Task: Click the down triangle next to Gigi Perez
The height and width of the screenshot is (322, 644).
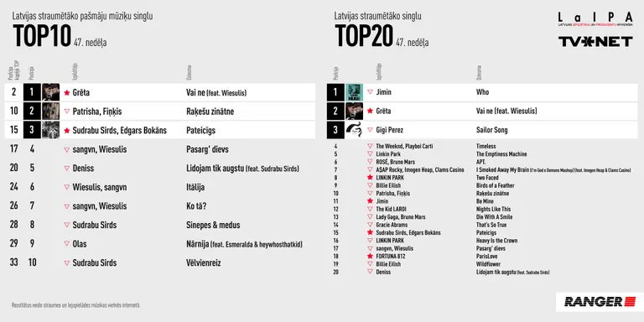Action: [x=370, y=130]
